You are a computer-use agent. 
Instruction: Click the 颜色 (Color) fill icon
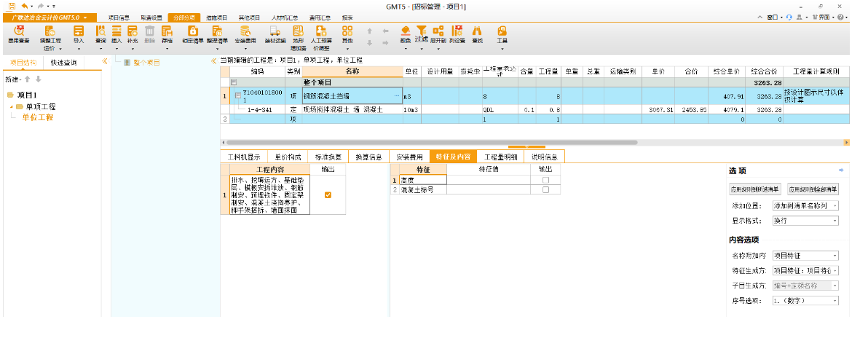point(405,34)
